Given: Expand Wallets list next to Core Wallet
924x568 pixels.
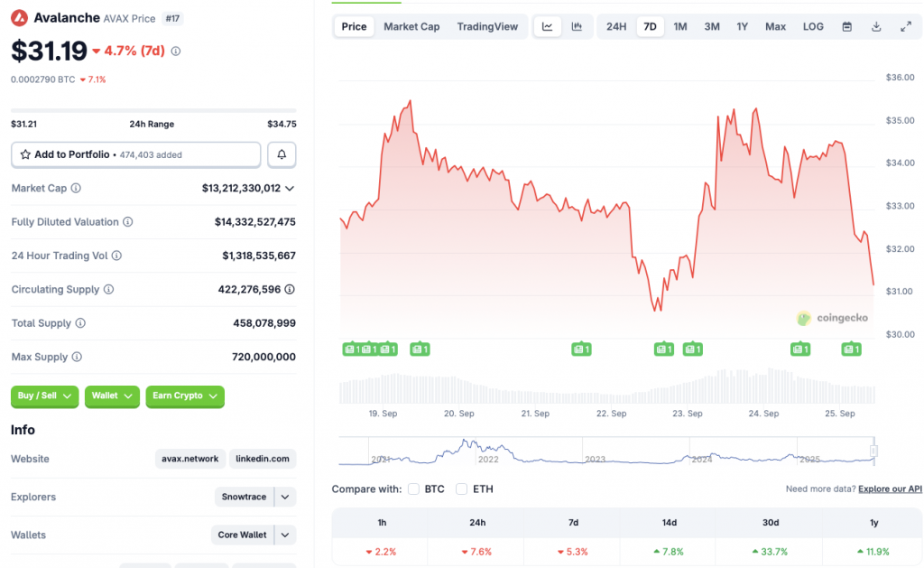Looking at the screenshot, I should pyautogui.click(x=285, y=535).
